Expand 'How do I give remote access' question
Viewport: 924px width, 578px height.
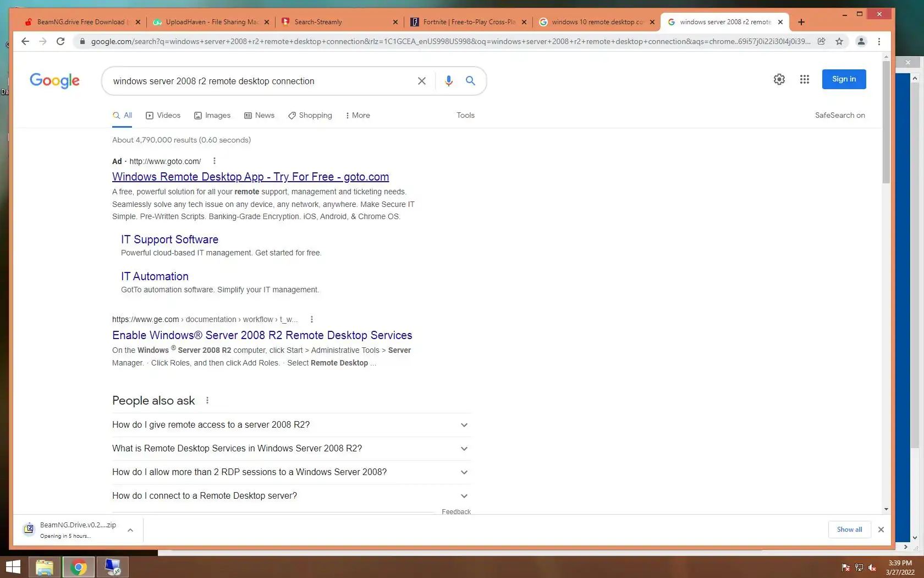(x=291, y=425)
